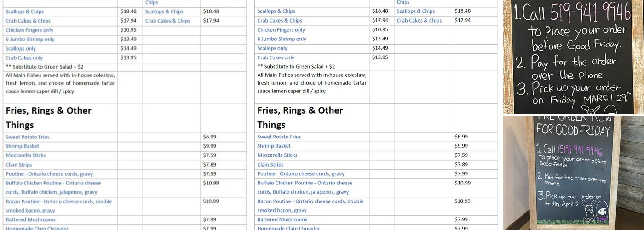Click Battered Mushrooms in the left menu
Screen dimensions: 644x230
pos(30,220)
